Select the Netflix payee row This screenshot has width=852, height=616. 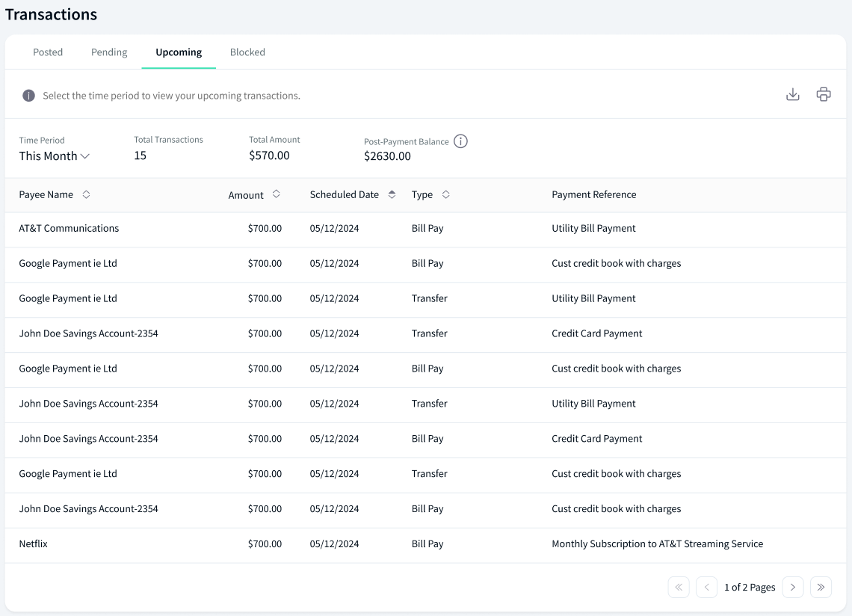pos(425,545)
